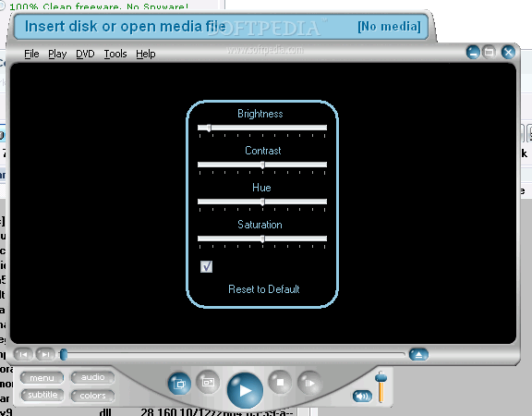This screenshot has width=532, height=416.
Task: Click the Hue slider thumb
Action: (x=262, y=202)
